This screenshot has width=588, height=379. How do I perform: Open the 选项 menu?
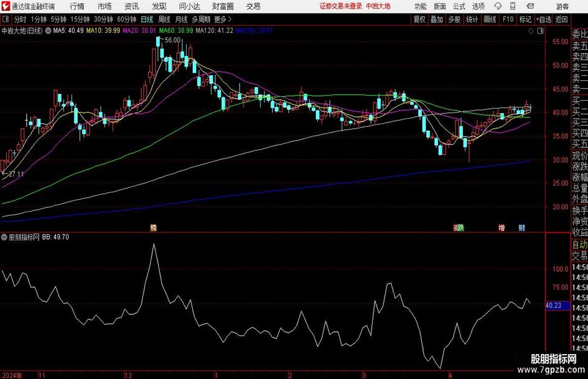coord(478,6)
